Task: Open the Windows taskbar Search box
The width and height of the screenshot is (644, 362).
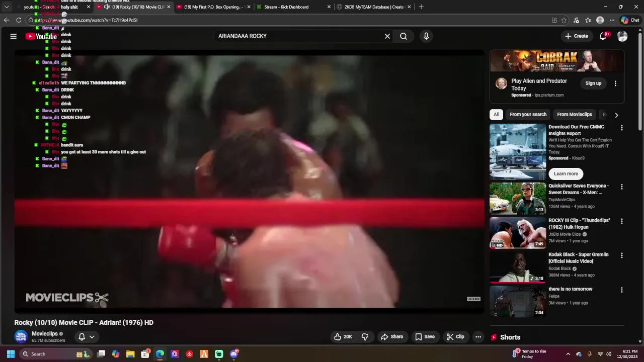Action: [x=56, y=354]
